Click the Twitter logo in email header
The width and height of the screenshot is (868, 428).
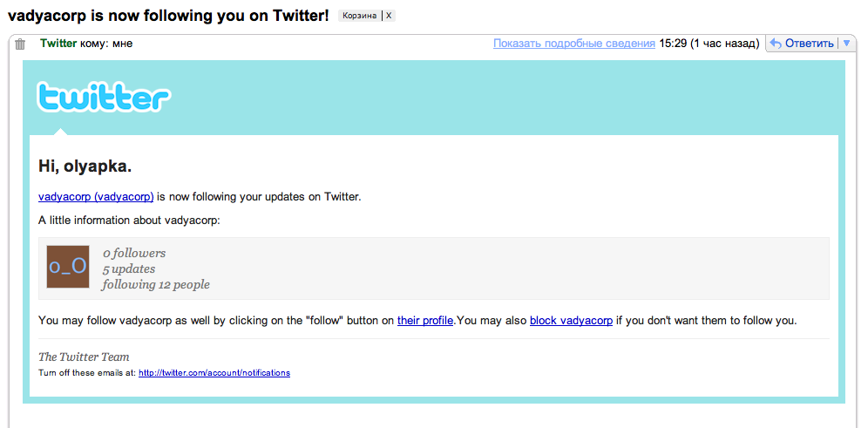click(x=104, y=98)
